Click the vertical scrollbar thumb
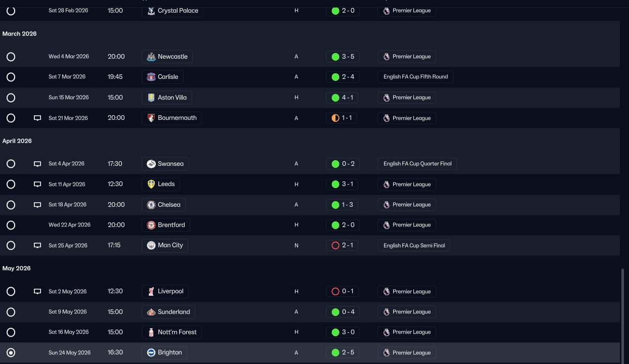The height and width of the screenshot is (364, 629). 622,313
